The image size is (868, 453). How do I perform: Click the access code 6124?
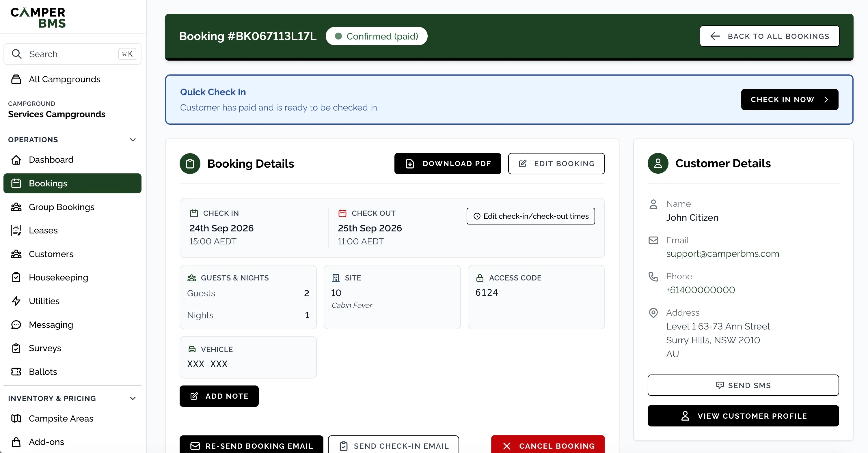(487, 292)
